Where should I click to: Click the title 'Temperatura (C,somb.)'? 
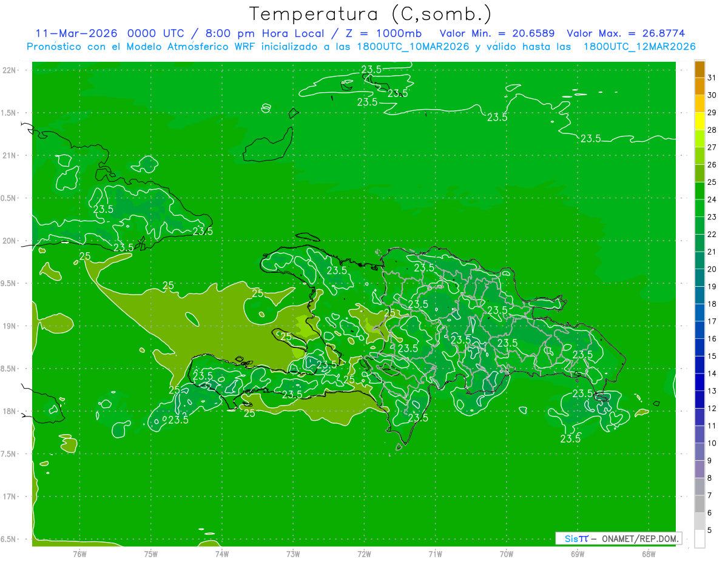click(x=371, y=15)
